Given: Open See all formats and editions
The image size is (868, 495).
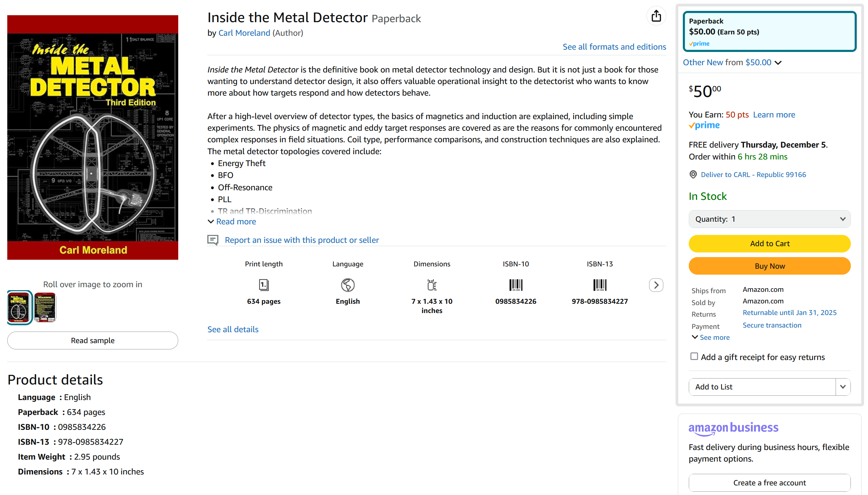Looking at the screenshot, I should point(614,47).
